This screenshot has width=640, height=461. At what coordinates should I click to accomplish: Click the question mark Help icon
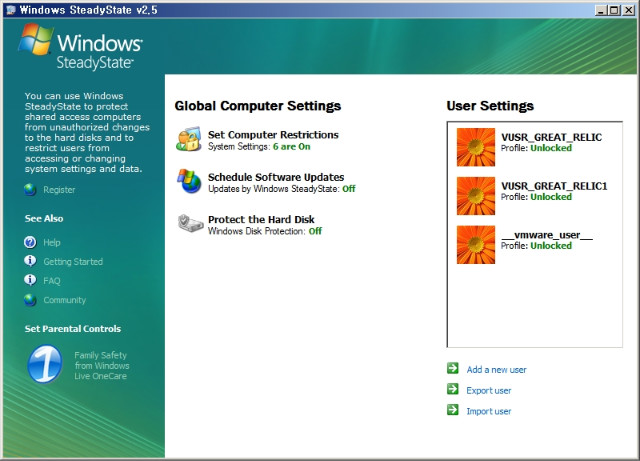click(30, 242)
